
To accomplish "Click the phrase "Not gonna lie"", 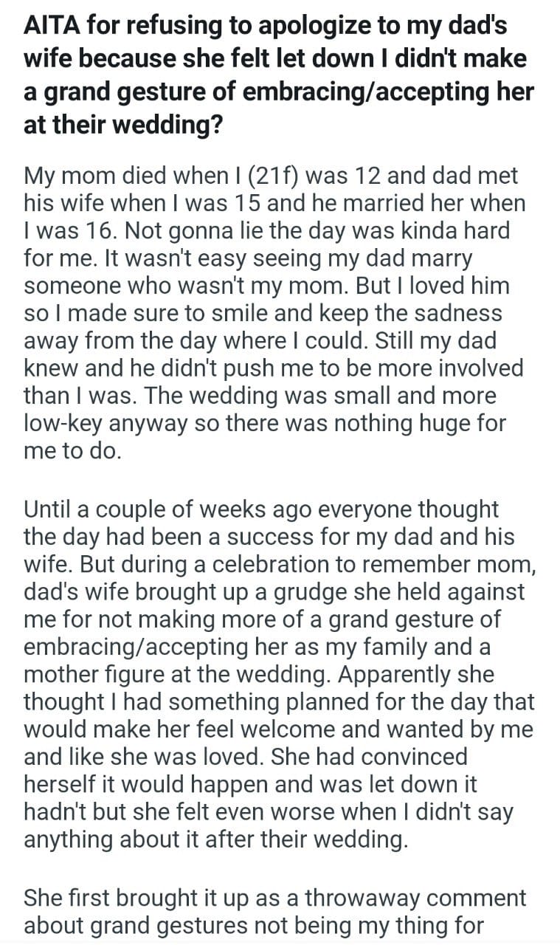I will 178,230.
